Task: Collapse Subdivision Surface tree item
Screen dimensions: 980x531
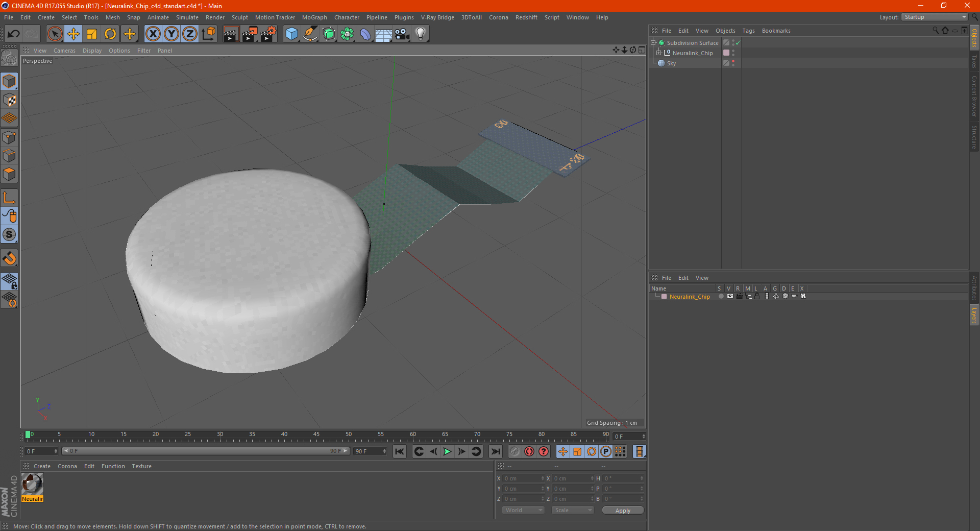Action: point(653,43)
